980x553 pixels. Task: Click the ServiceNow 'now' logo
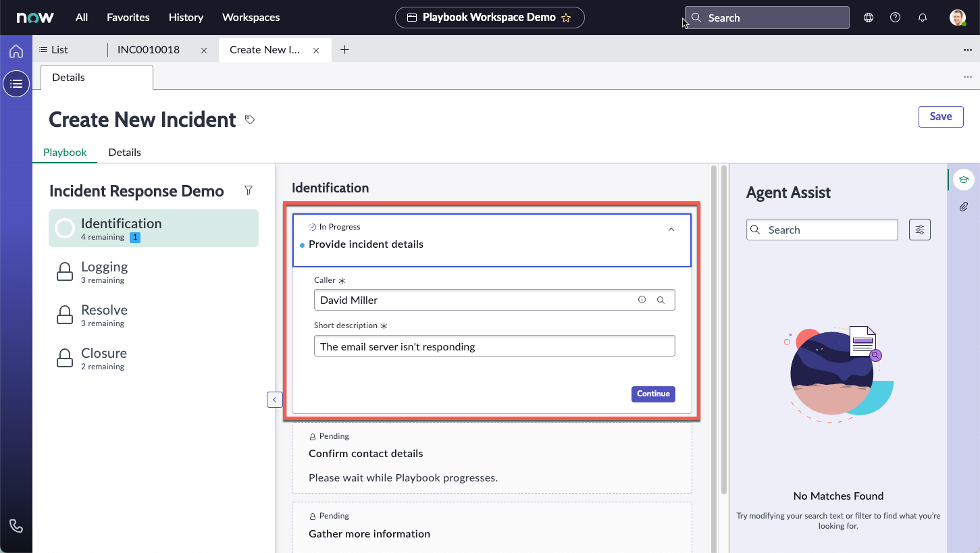coord(35,18)
